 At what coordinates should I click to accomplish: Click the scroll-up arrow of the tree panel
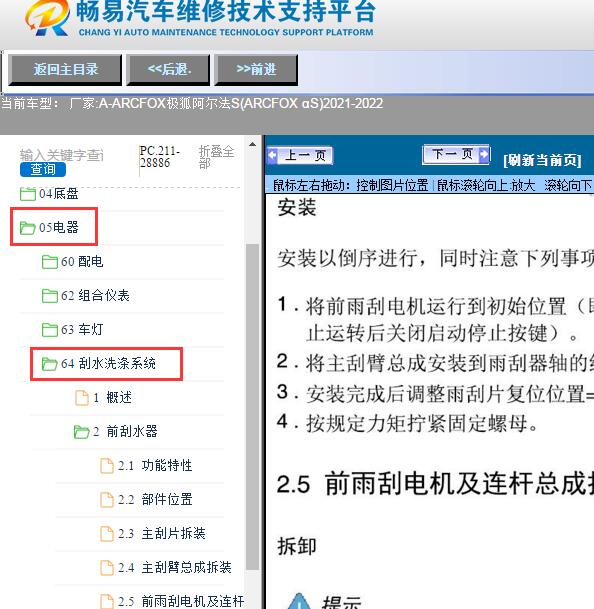pos(253,144)
